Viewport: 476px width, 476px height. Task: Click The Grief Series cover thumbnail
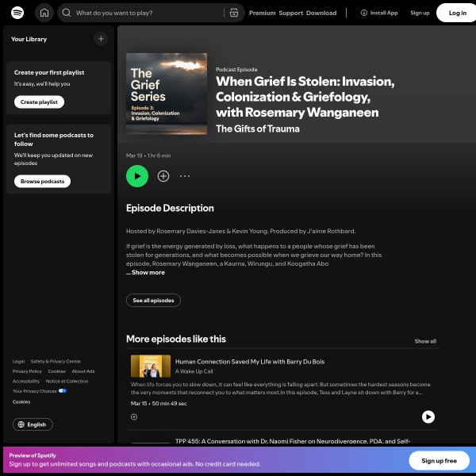167,94
